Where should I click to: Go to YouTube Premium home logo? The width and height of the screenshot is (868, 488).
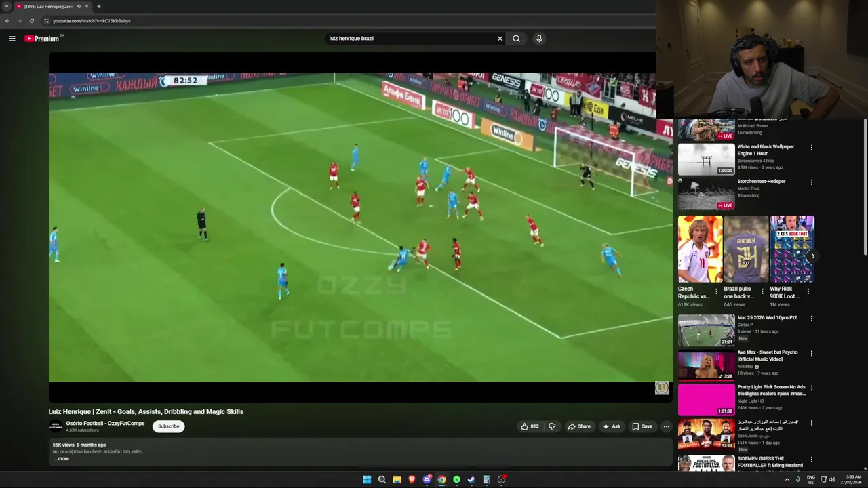[x=42, y=39]
